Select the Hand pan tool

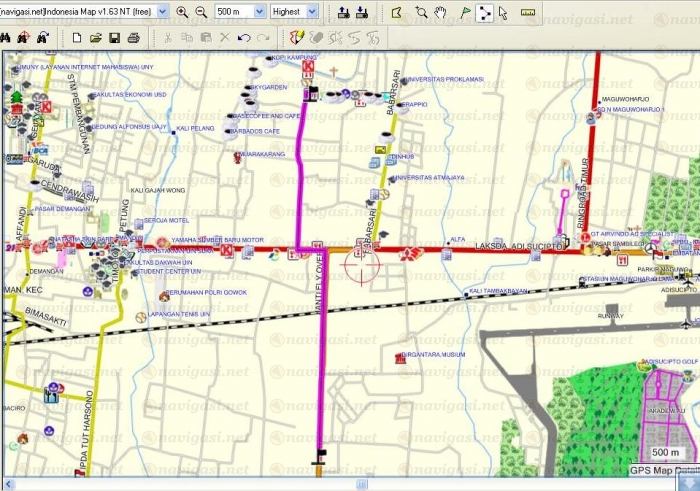point(440,12)
